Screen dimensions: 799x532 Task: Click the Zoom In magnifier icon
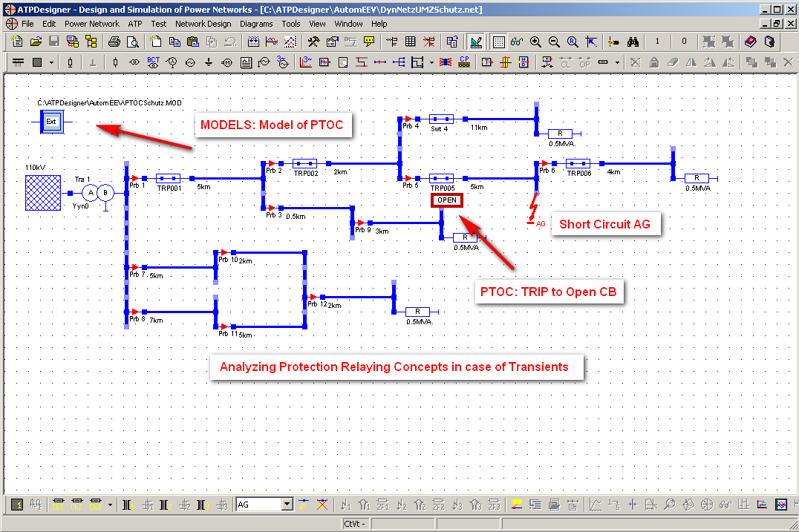point(535,42)
